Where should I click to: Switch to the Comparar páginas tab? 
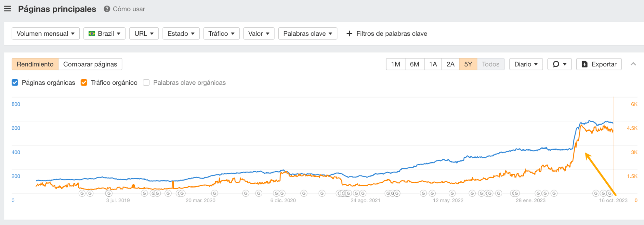[x=90, y=64]
